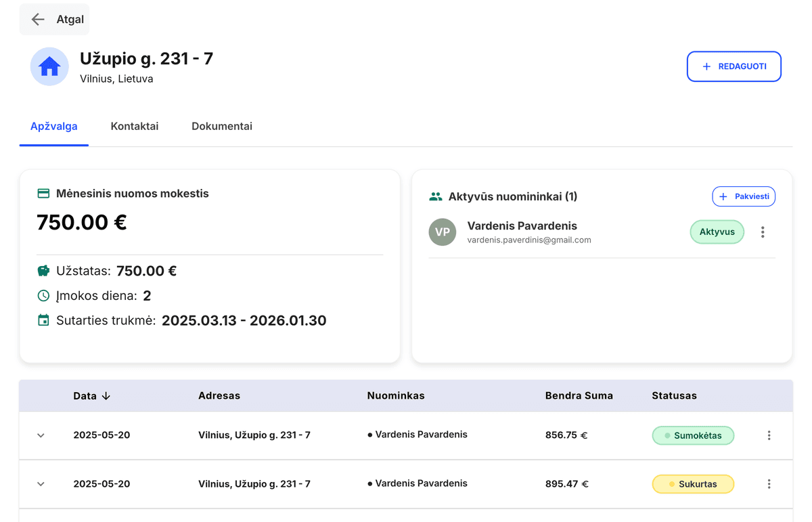The height and width of the screenshot is (522, 812).
Task: Click the credit card icon beside Mėnesinis nuomos mokestis
Action: pyautogui.click(x=43, y=194)
